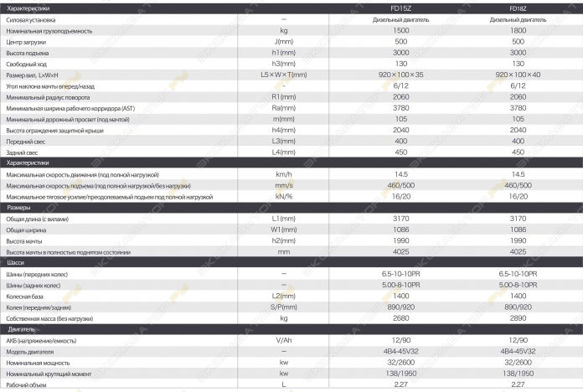Screen dimensions: 583x392
Task: Select the Колесная база row label
Action: pos(24,297)
